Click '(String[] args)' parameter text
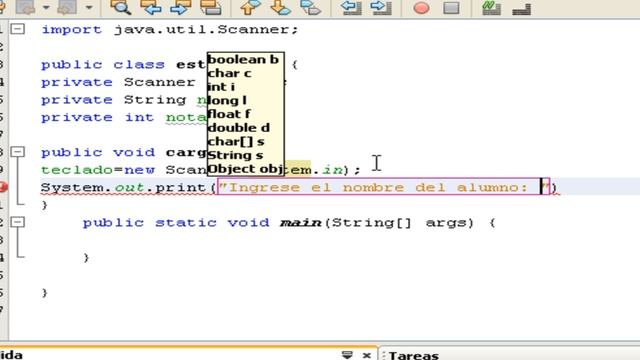 coord(400,223)
